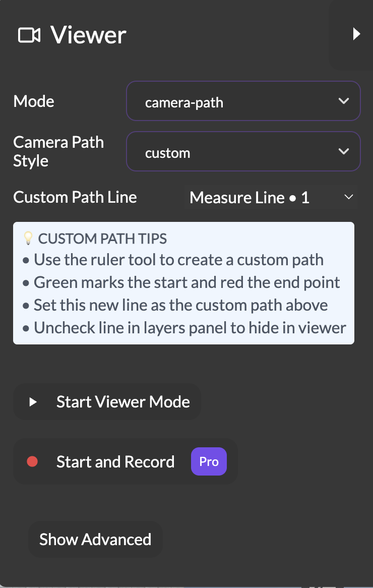Click the Custom Path Tips info box
This screenshot has width=373, height=588.
tap(183, 283)
